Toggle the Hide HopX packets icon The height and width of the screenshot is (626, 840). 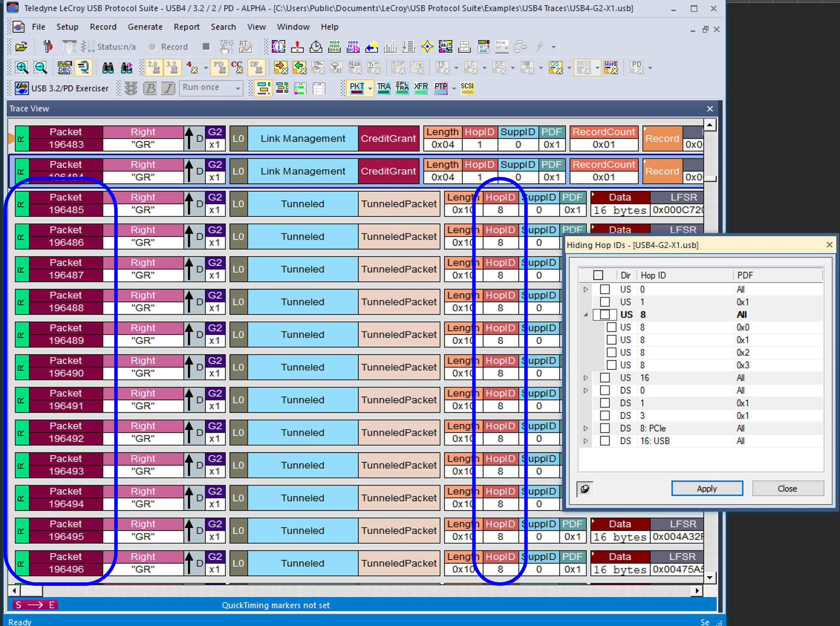tap(610, 68)
